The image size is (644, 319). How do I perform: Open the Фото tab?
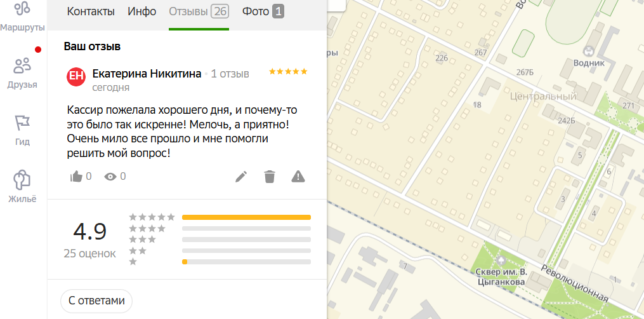tap(263, 11)
